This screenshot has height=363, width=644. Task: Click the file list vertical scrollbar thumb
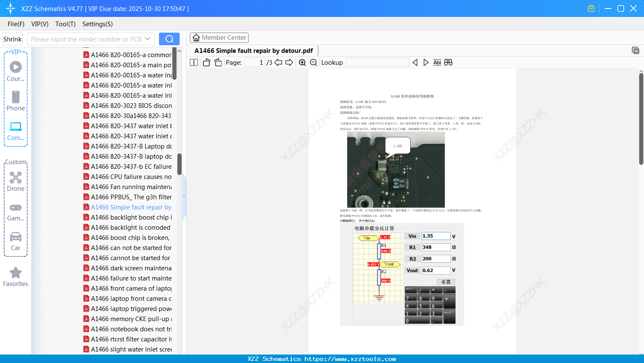(x=179, y=164)
